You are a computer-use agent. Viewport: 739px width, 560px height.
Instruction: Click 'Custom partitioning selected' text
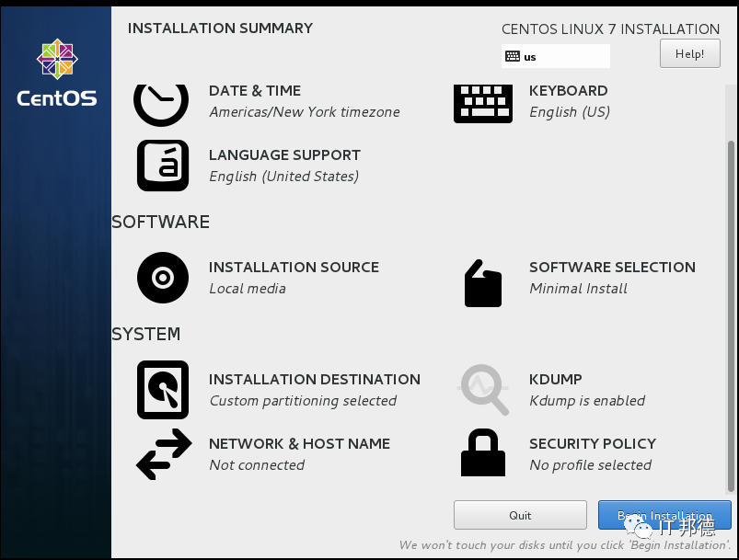(303, 401)
